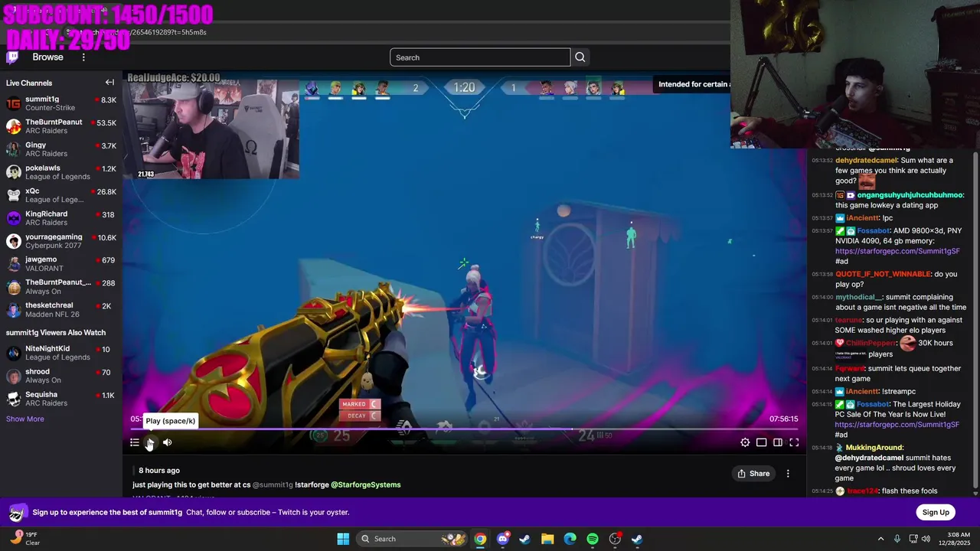Screen dimensions: 980x551
Task: Open pokelawls channel in sidebar
Action: (61, 172)
